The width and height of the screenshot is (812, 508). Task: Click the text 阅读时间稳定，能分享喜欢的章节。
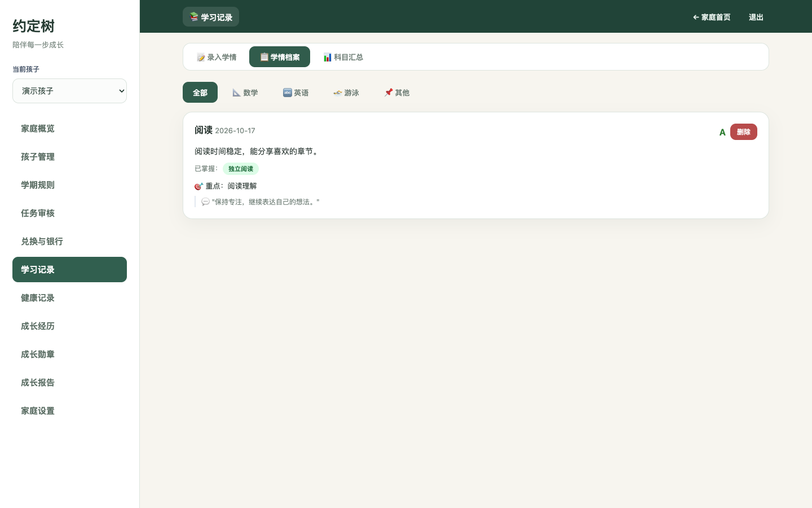[x=258, y=151]
